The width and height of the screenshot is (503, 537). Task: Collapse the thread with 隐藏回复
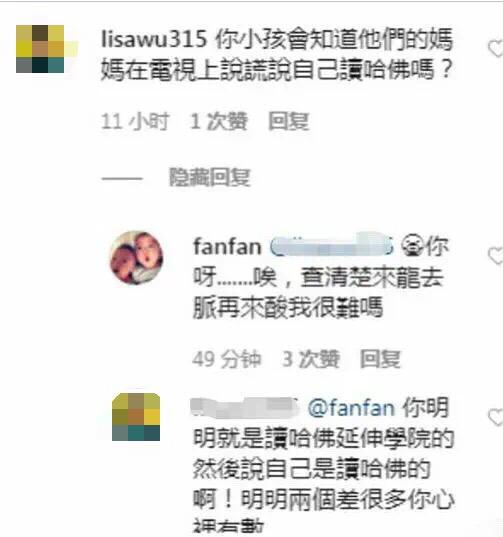pyautogui.click(x=210, y=177)
